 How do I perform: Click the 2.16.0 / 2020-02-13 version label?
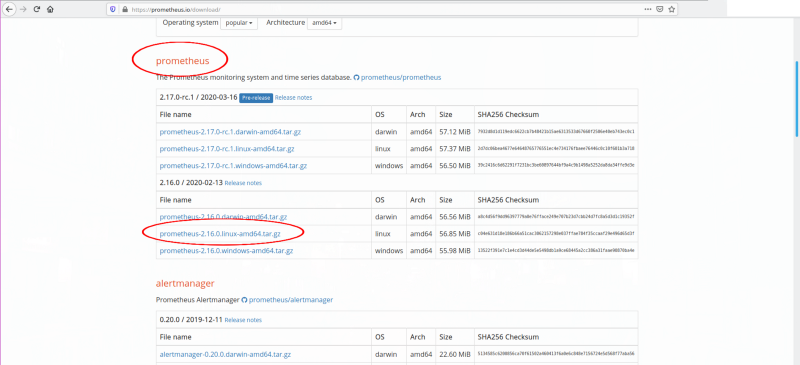(191, 183)
